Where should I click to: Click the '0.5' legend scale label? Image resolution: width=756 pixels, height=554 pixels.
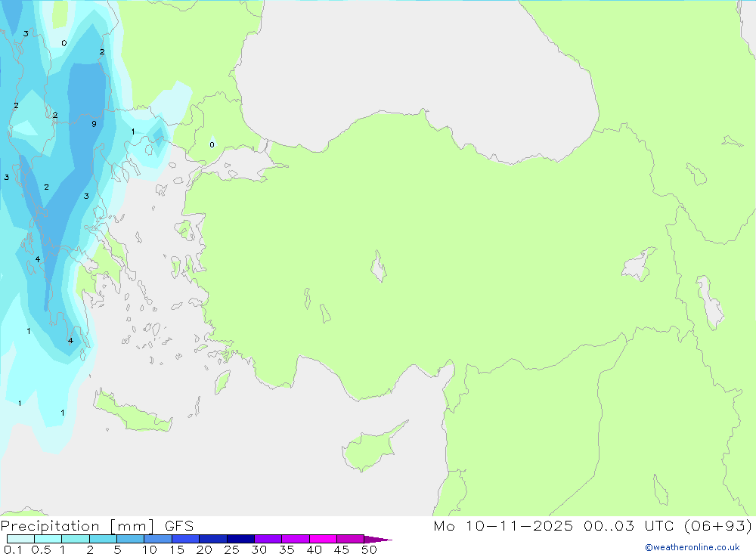[x=41, y=549]
